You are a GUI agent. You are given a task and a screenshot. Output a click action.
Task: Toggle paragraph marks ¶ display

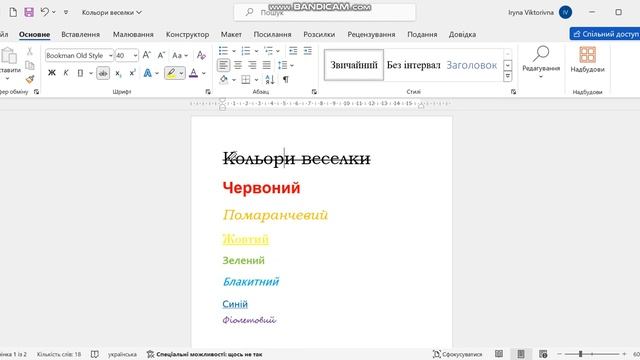286,79
